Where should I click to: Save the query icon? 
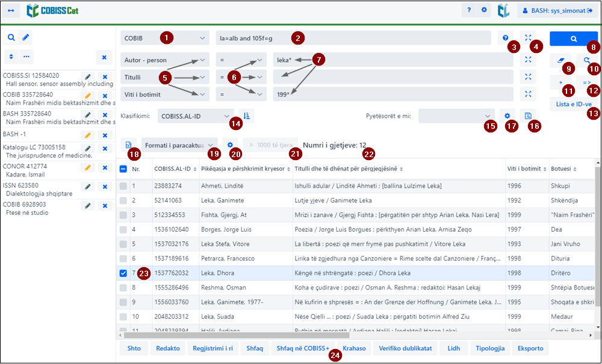[x=528, y=116]
